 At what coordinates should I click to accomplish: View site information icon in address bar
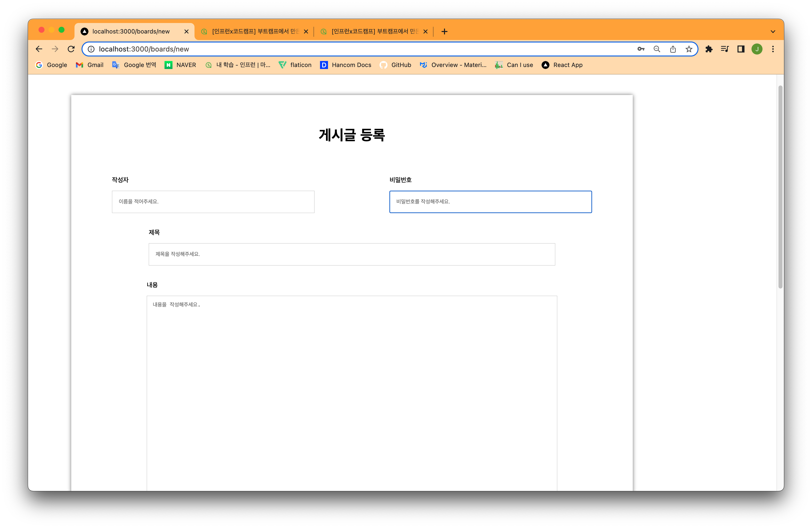[x=91, y=49]
